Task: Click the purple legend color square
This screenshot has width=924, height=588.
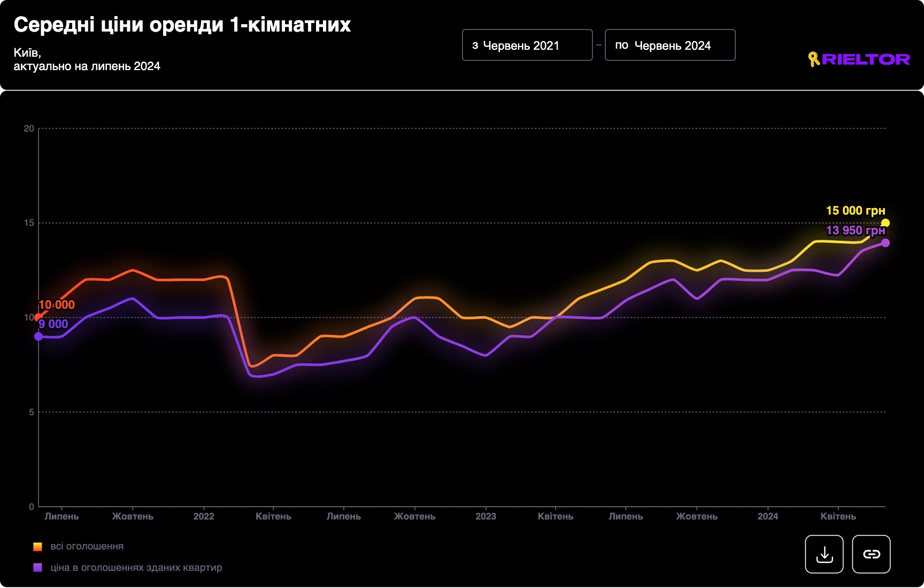Action: (x=37, y=568)
